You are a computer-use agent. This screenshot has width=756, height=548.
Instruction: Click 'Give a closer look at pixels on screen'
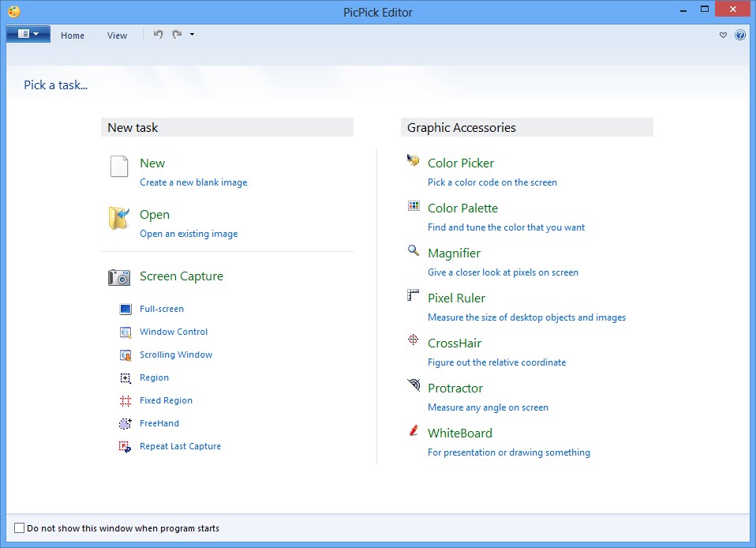(x=503, y=272)
